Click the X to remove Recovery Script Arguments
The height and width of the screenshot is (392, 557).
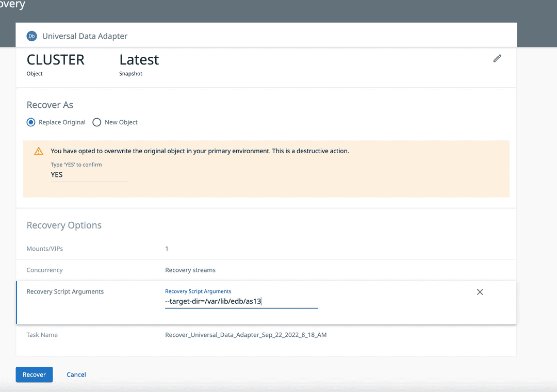coord(480,291)
